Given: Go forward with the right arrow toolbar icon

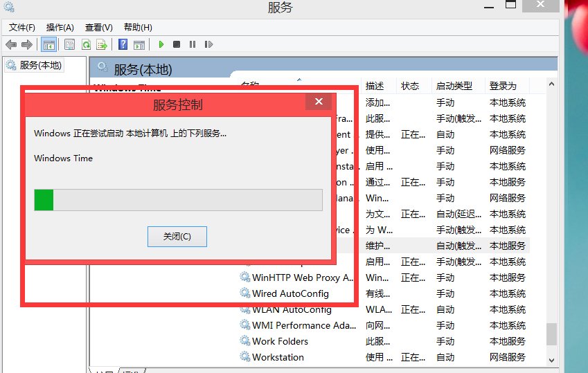Looking at the screenshot, I should point(27,44).
